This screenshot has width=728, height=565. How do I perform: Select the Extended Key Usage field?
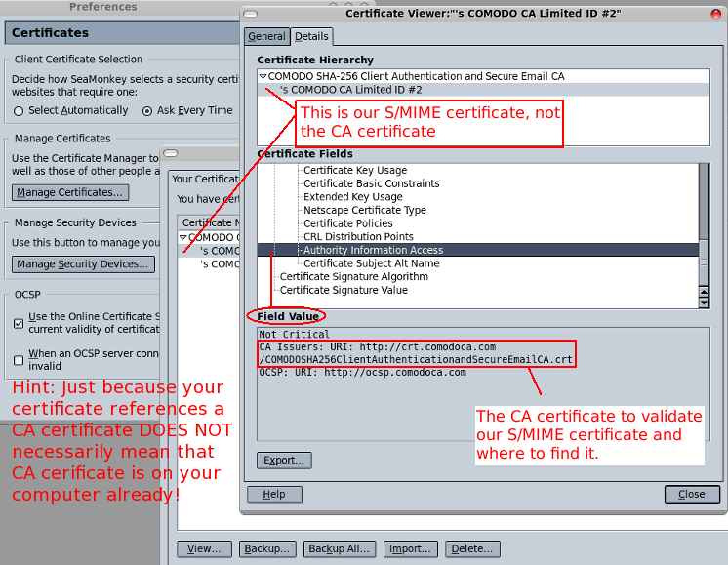coord(353,197)
